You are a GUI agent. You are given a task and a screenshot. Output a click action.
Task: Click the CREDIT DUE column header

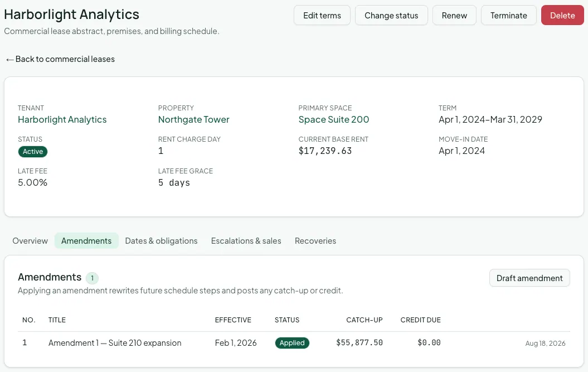pos(420,320)
